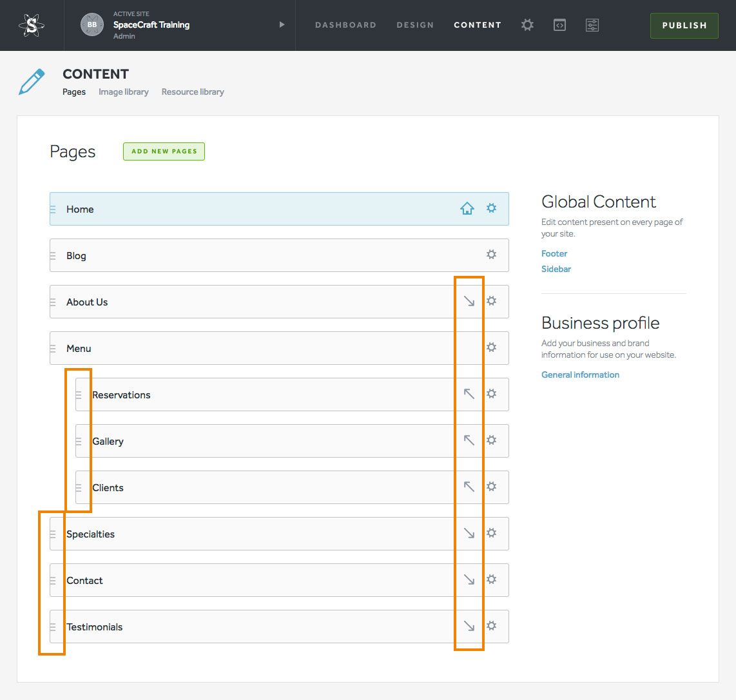Click the SpaceCraft atom logo
The image size is (736, 700).
[32, 25]
